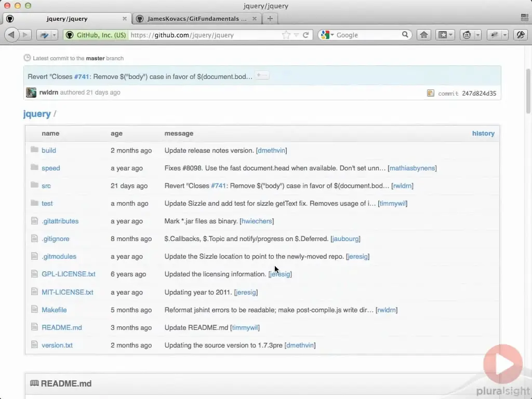Close the JamesKovacs/GitFundamentals tab
Image resolution: width=532 pixels, height=399 pixels.
click(x=255, y=19)
